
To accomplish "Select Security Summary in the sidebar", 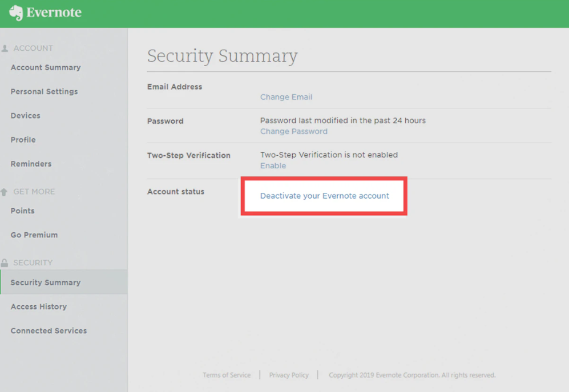I will (x=64, y=282).
